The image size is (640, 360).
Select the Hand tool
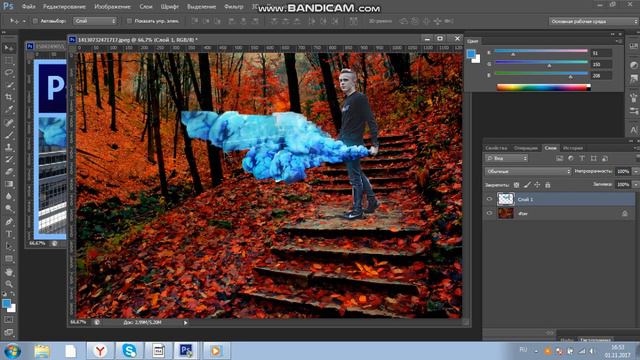coord(9,272)
